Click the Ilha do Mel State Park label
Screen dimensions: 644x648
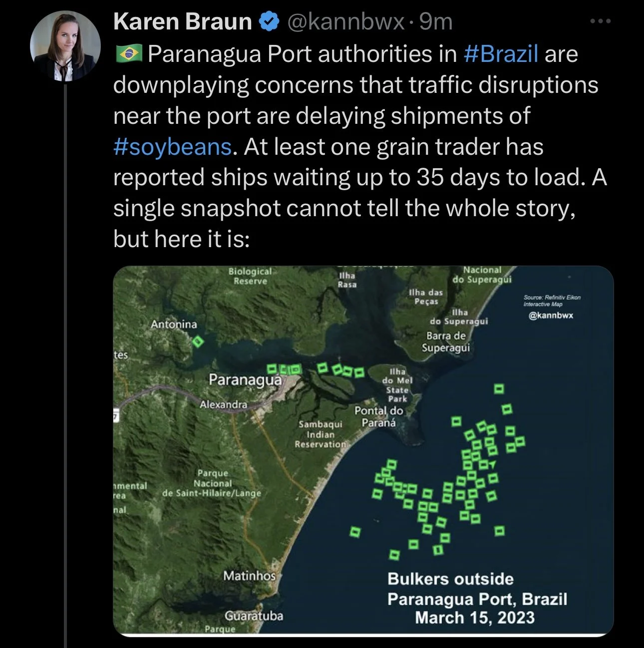[x=397, y=385]
